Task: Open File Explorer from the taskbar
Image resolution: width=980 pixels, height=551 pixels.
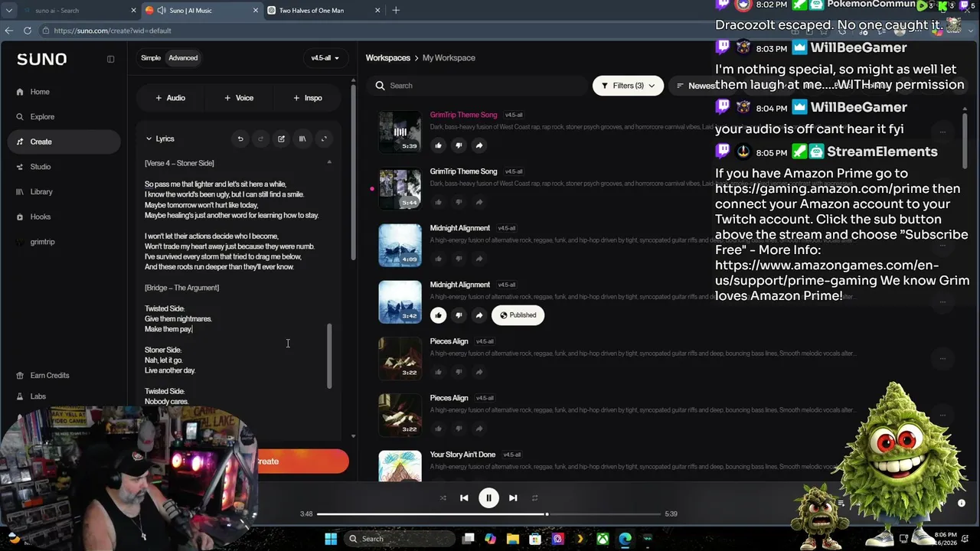Action: (x=513, y=539)
